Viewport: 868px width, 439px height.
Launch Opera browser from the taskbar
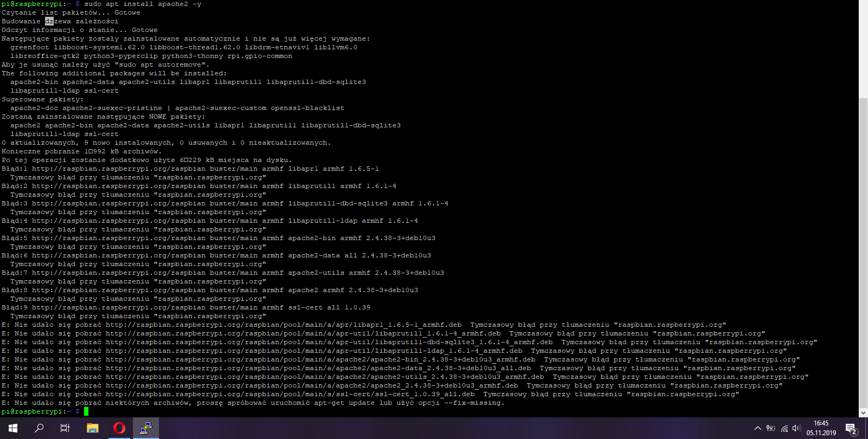tap(119, 428)
